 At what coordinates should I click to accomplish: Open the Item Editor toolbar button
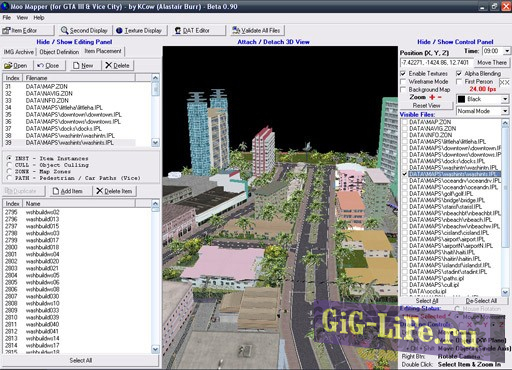[27, 30]
